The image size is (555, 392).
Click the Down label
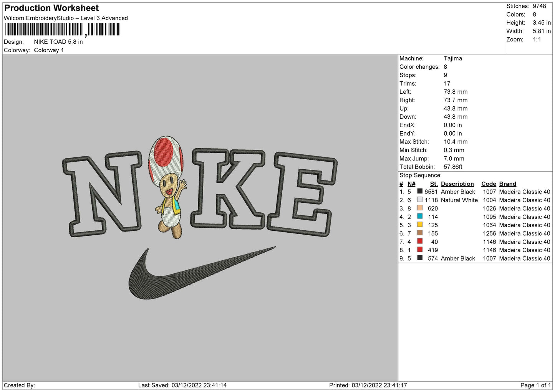click(x=408, y=117)
